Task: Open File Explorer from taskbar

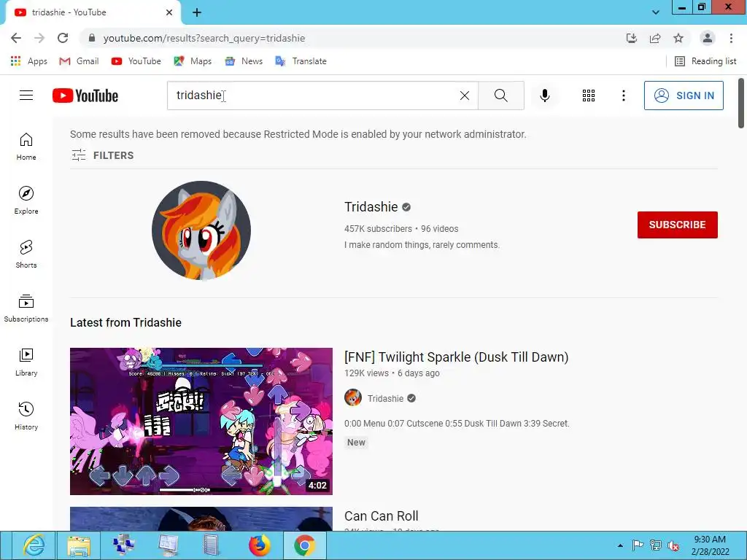Action: (x=79, y=545)
